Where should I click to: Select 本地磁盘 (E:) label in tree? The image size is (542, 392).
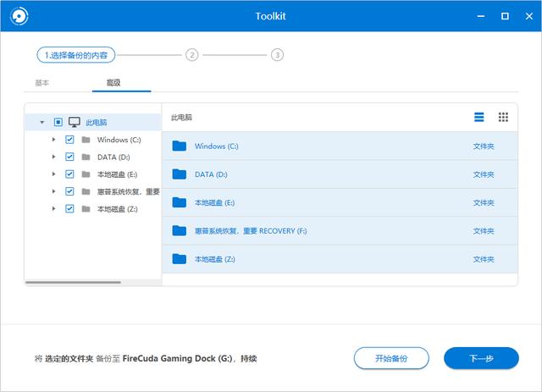point(117,174)
